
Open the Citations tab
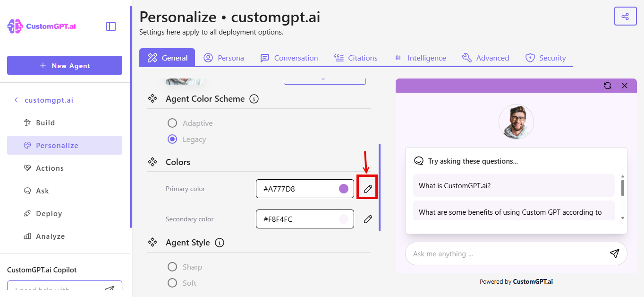click(356, 58)
